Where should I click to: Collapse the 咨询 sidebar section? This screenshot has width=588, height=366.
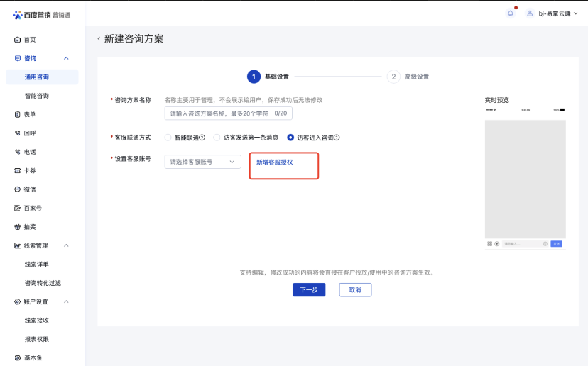[66, 58]
